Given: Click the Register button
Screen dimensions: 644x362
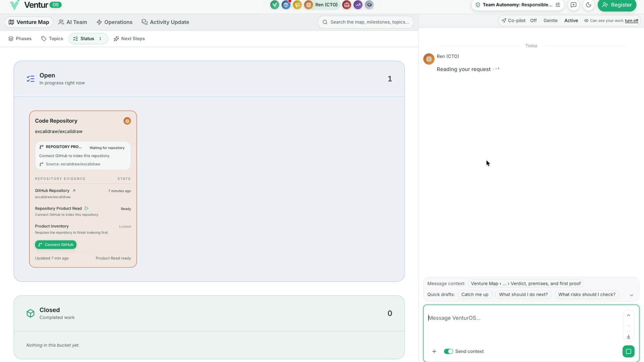Looking at the screenshot, I should click(x=617, y=5).
